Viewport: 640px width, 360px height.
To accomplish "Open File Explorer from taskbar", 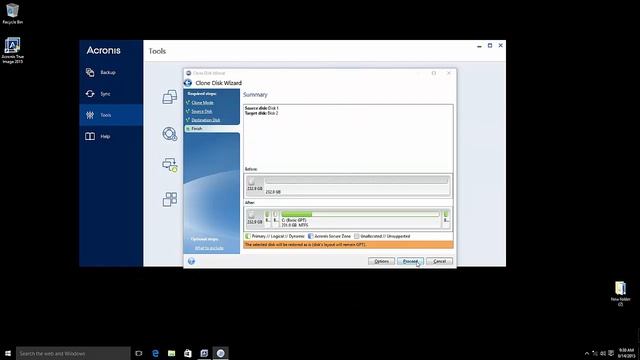I will (x=171, y=353).
